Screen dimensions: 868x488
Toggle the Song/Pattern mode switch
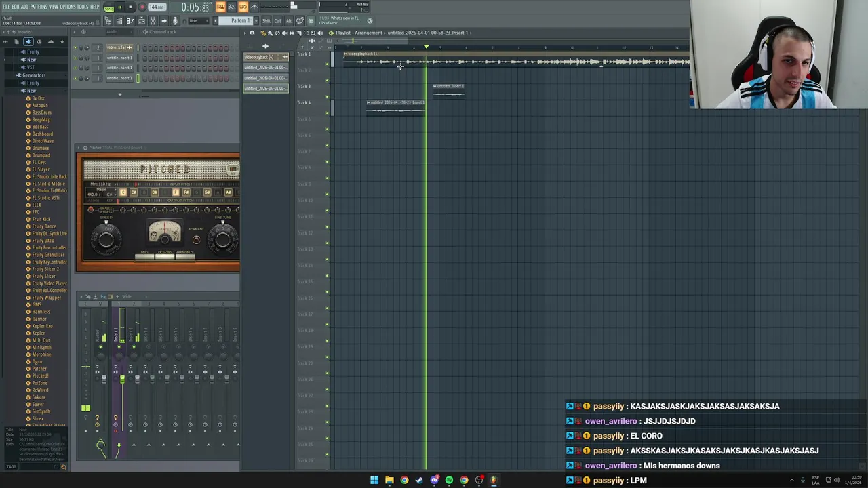[108, 7]
